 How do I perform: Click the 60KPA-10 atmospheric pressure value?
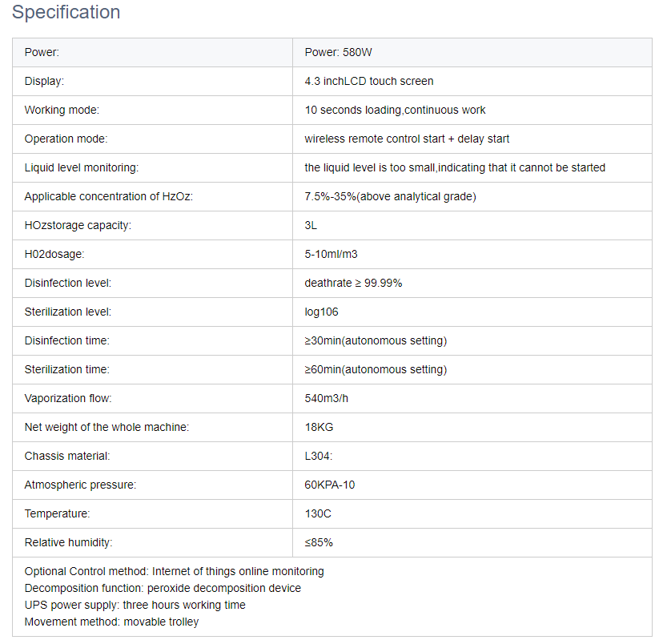[x=330, y=485]
